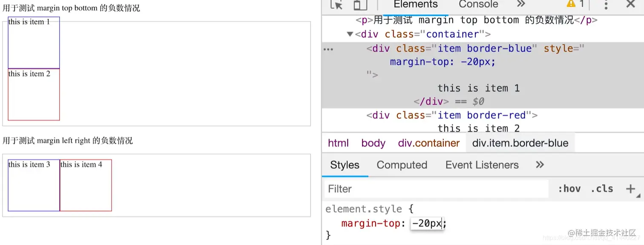Click the margin-top property name in styles
644x245 pixels.
tap(371, 223)
